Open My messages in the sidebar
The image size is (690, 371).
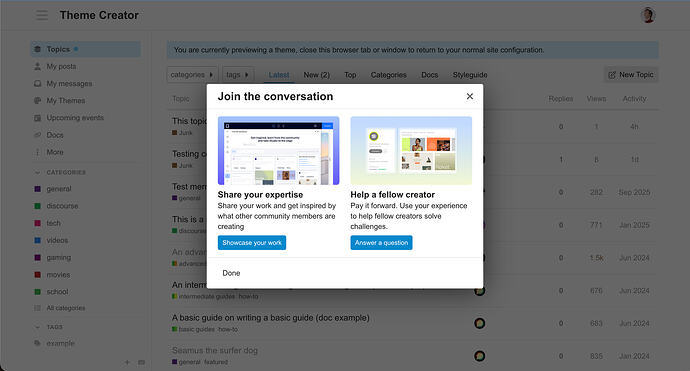[69, 84]
